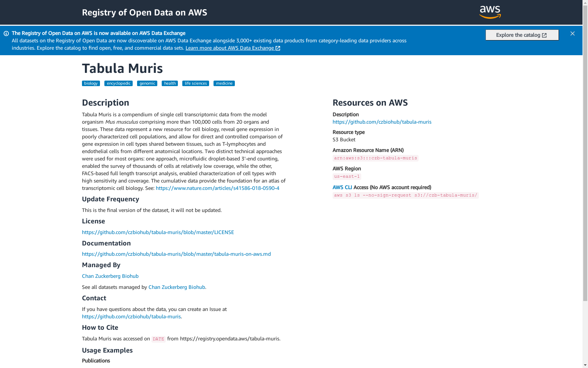Click the scrollbar up arrow
Viewport: 588px width, 368px height.
click(585, 3)
